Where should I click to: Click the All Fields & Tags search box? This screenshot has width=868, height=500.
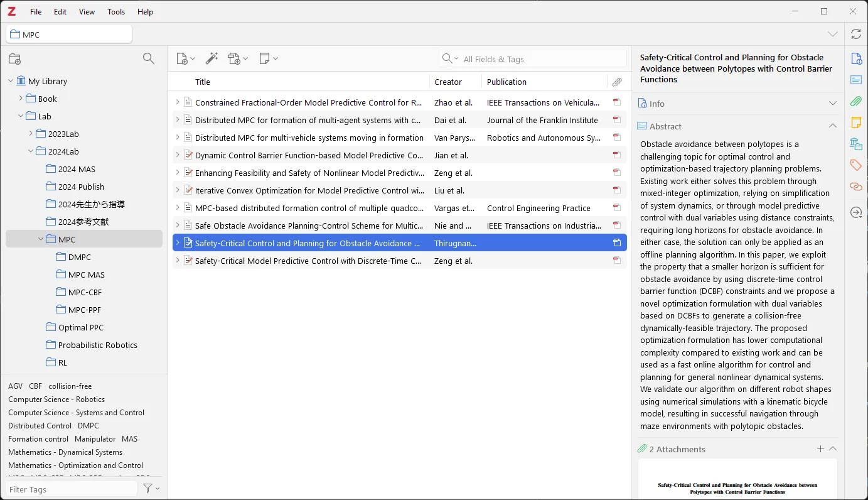pyautogui.click(x=540, y=59)
